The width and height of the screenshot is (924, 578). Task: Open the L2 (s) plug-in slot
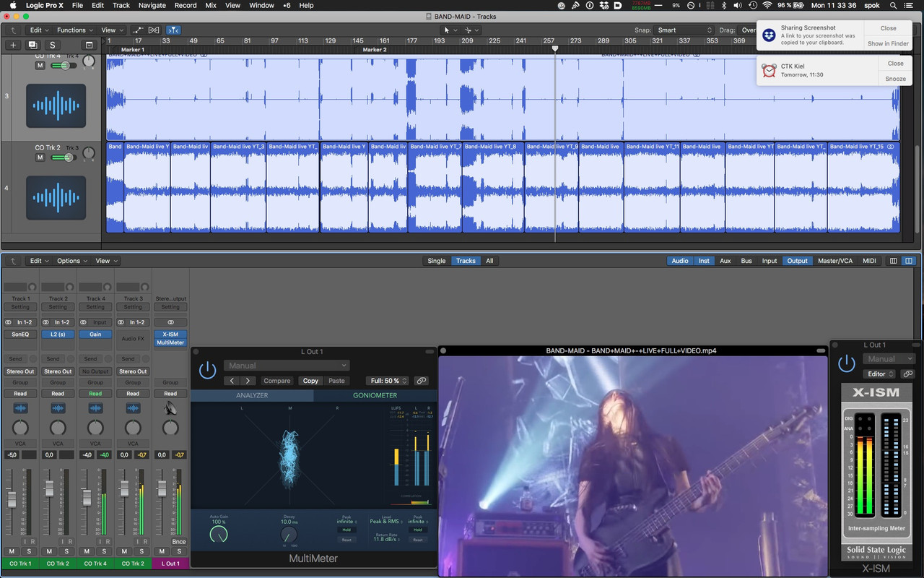pyautogui.click(x=58, y=335)
